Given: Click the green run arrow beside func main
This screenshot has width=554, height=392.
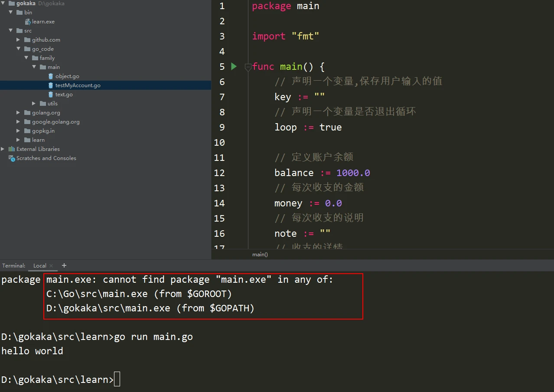Looking at the screenshot, I should pyautogui.click(x=234, y=66).
